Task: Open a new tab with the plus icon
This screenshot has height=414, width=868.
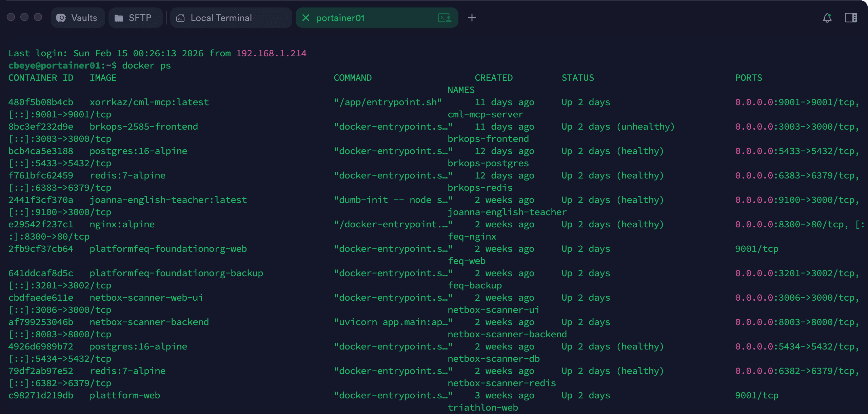Action: pos(472,18)
